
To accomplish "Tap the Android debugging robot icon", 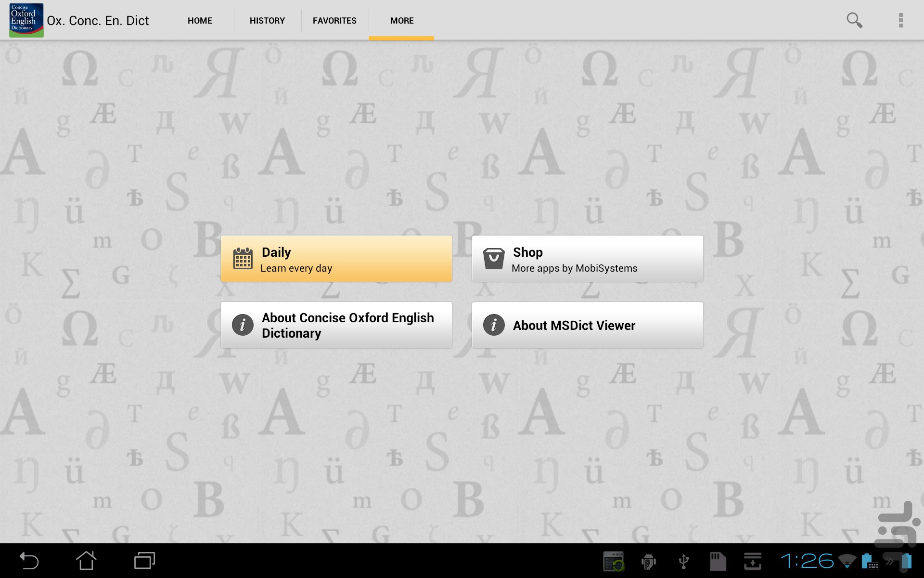I will pos(649,561).
